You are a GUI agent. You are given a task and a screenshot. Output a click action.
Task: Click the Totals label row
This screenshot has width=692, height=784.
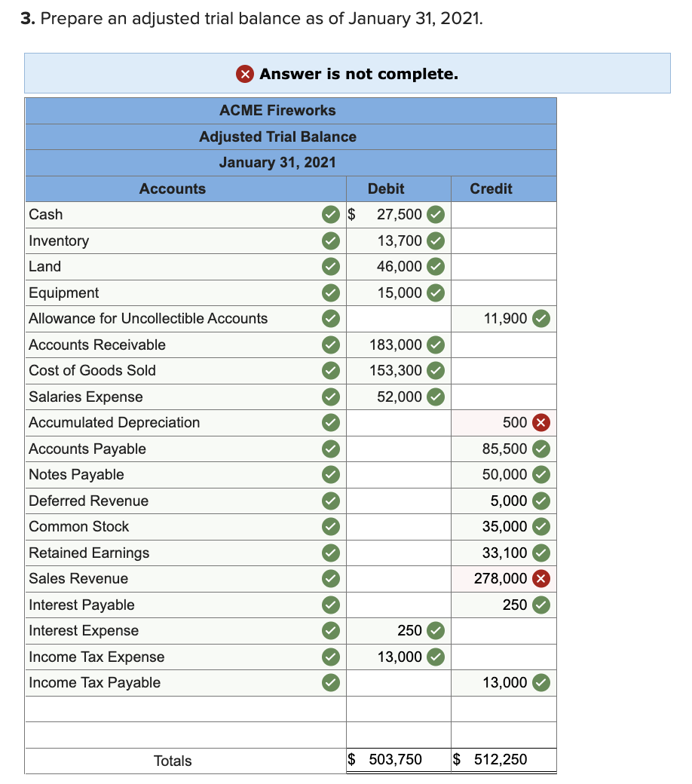173,761
